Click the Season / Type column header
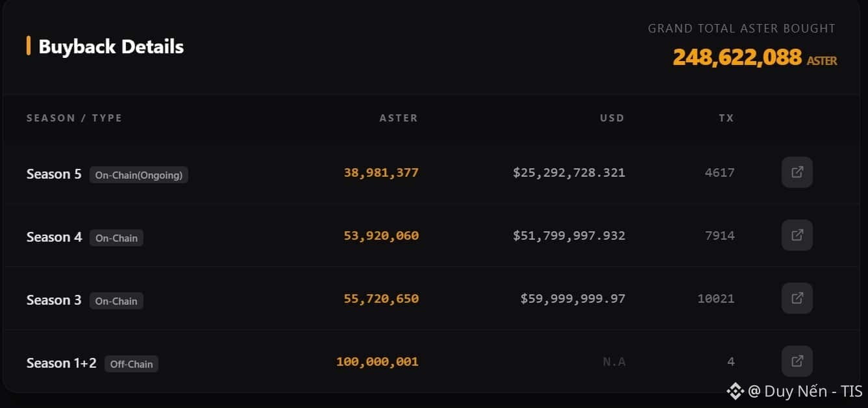 [74, 118]
